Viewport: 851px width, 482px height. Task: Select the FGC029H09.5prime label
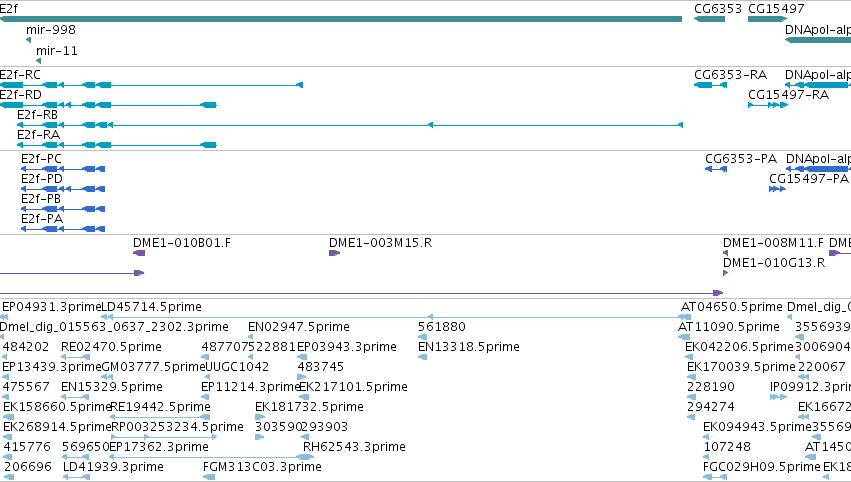tap(761, 468)
